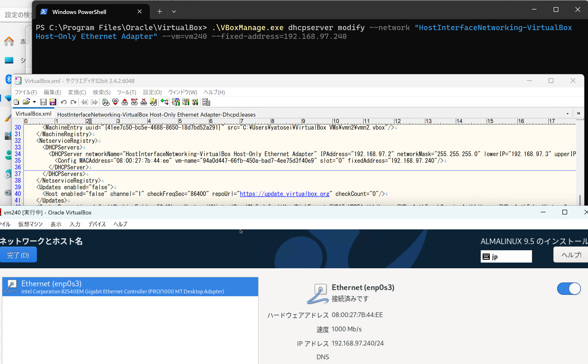Open the recent files dropdown arrow

tap(34, 102)
